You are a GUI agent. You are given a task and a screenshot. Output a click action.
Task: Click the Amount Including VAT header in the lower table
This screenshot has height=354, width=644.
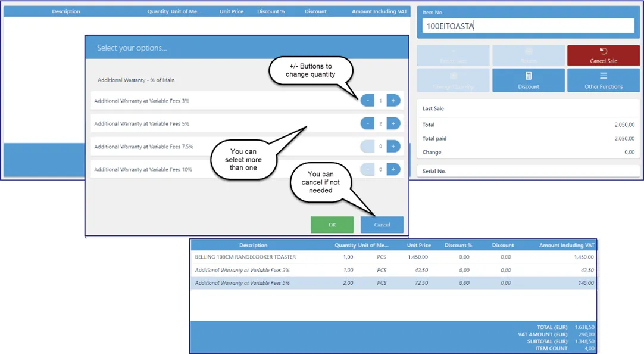click(x=567, y=245)
